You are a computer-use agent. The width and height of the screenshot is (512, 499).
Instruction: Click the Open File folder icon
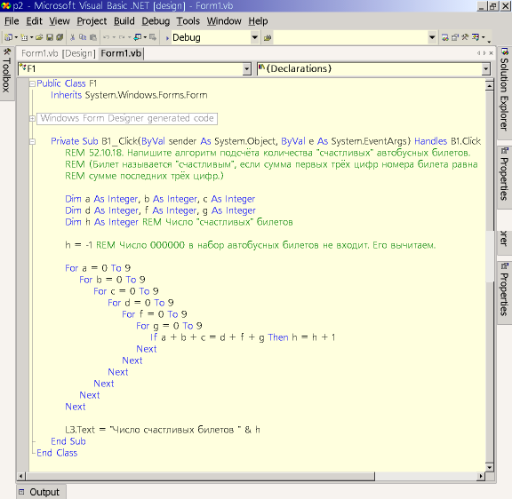point(39,37)
